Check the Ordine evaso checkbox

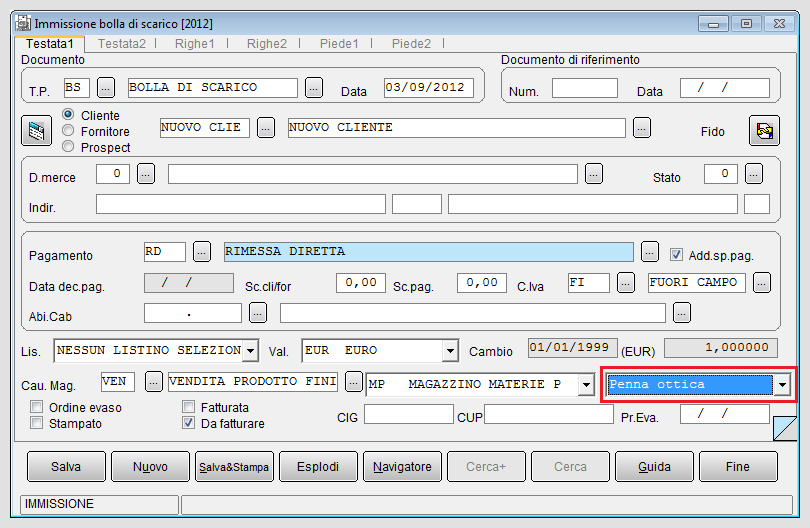(x=36, y=407)
